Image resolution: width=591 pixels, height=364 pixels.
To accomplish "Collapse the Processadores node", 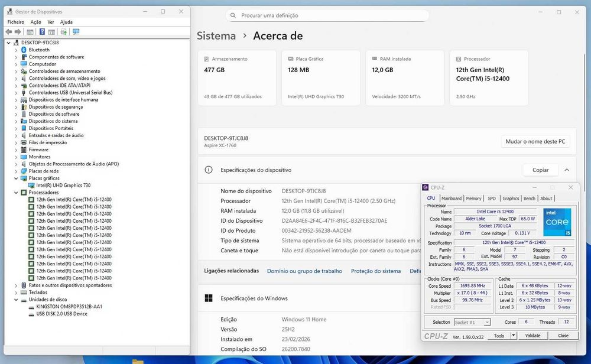I will pyautogui.click(x=16, y=193).
